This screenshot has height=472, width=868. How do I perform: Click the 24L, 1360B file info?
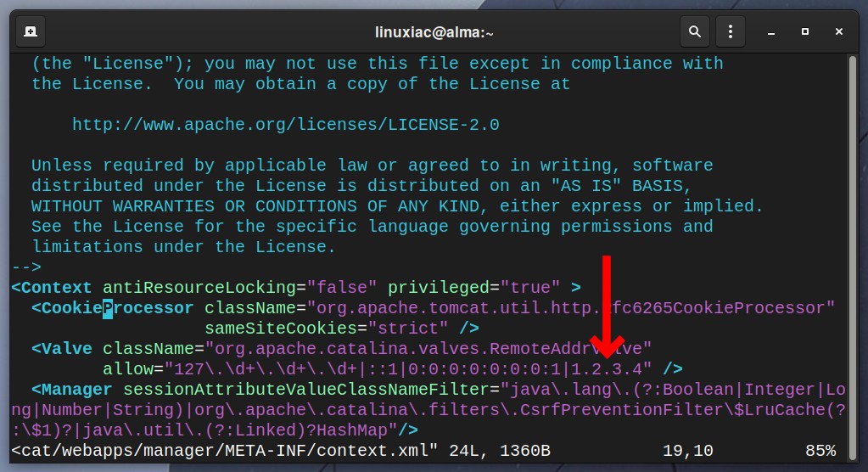500,451
